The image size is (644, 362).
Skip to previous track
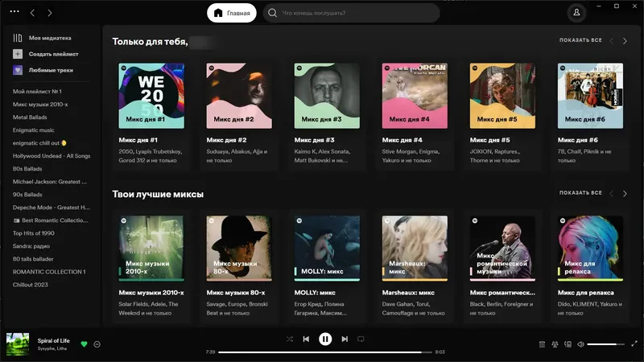(x=306, y=339)
